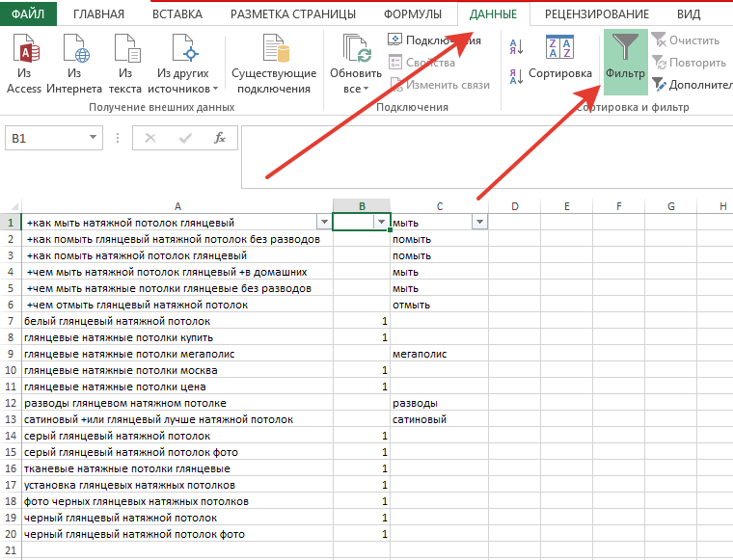Select column F header
The height and width of the screenshot is (560, 733).
(x=618, y=206)
